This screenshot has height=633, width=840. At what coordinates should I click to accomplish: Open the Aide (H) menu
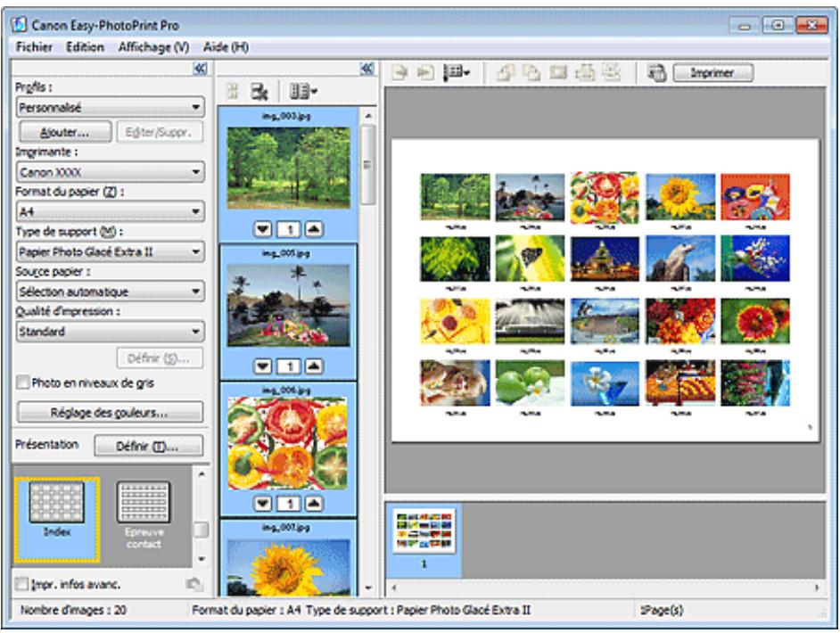pyautogui.click(x=226, y=47)
